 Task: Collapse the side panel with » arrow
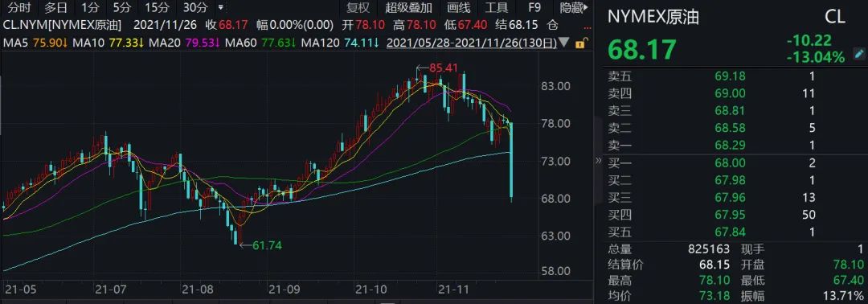(x=598, y=161)
